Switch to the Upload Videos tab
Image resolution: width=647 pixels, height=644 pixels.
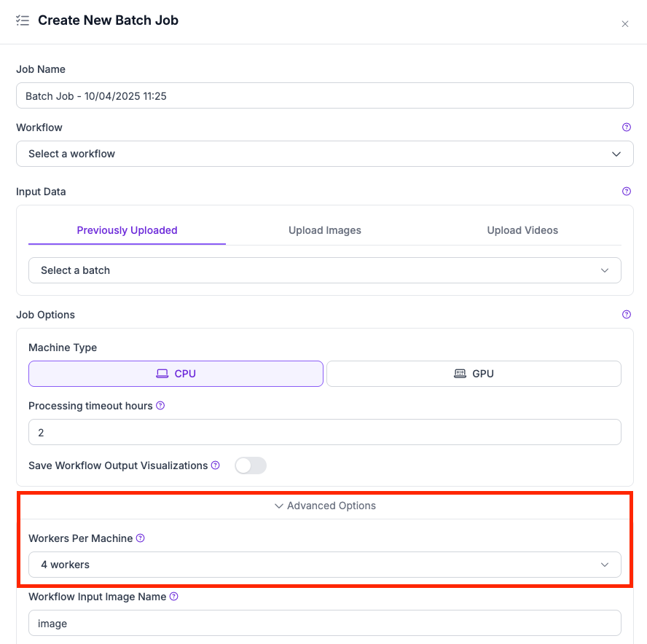522,230
